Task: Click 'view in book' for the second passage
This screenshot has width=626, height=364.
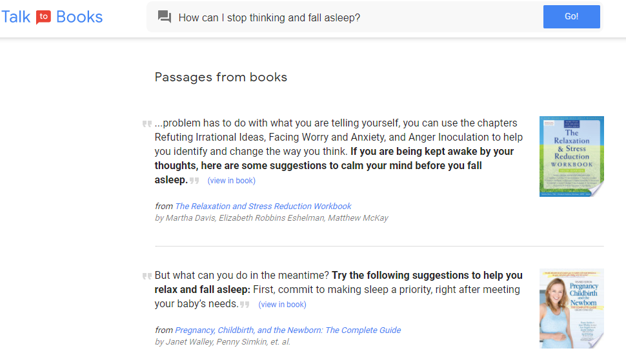Action: click(x=282, y=305)
